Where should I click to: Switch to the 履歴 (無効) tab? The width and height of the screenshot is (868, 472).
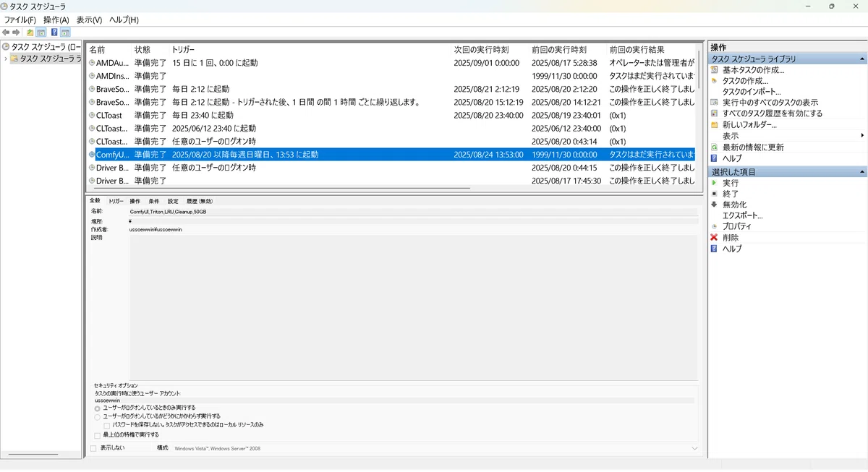tap(200, 201)
